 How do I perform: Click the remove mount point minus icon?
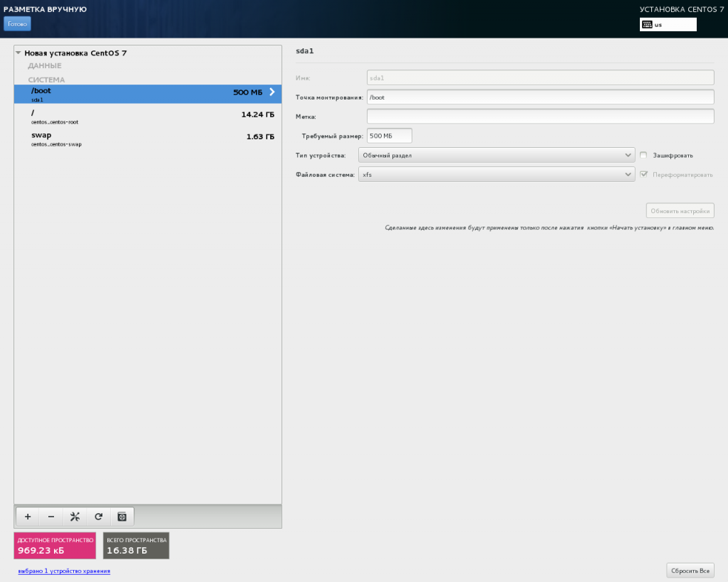50,517
